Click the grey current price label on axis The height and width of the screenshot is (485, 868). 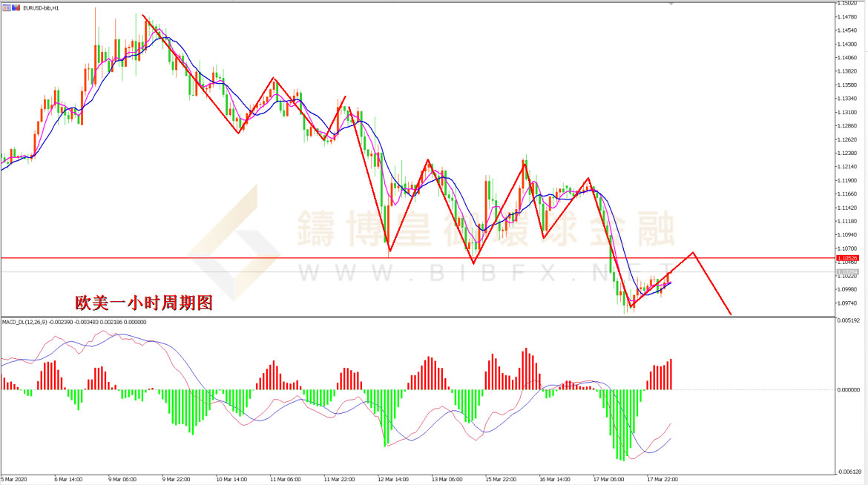point(847,272)
